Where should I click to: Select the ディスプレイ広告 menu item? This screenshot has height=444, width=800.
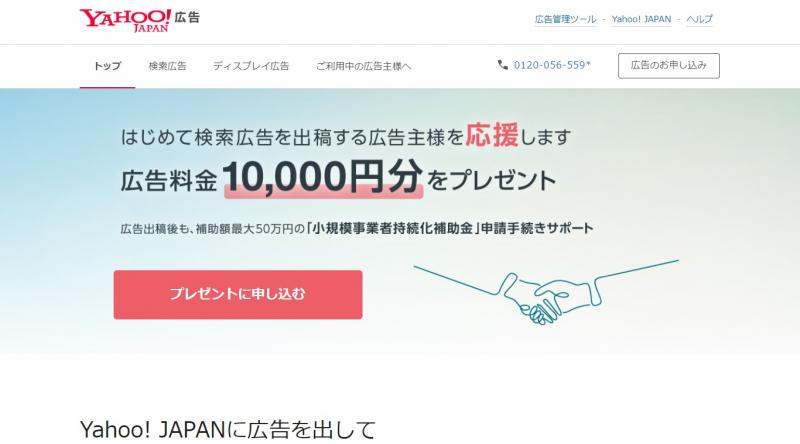(251, 66)
